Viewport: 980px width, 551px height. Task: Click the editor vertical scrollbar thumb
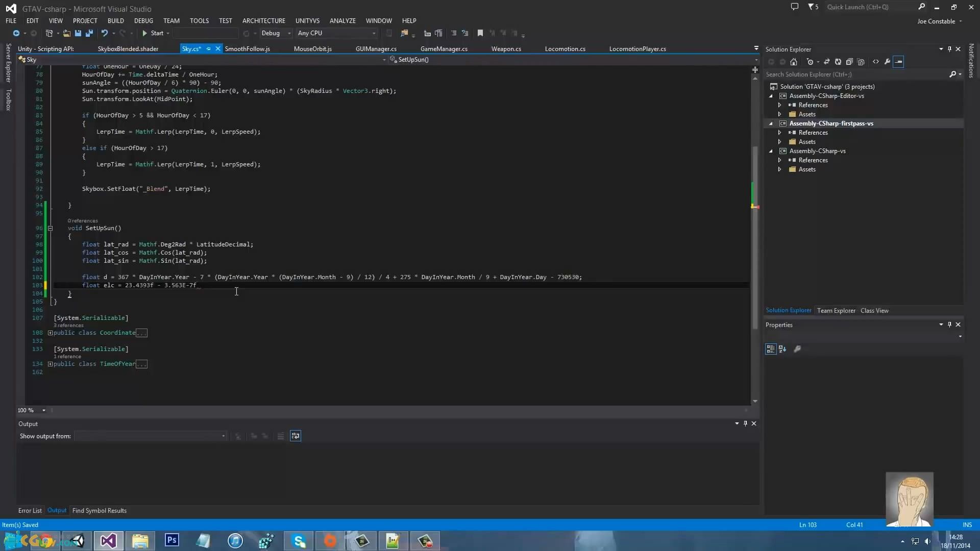[x=755, y=237]
